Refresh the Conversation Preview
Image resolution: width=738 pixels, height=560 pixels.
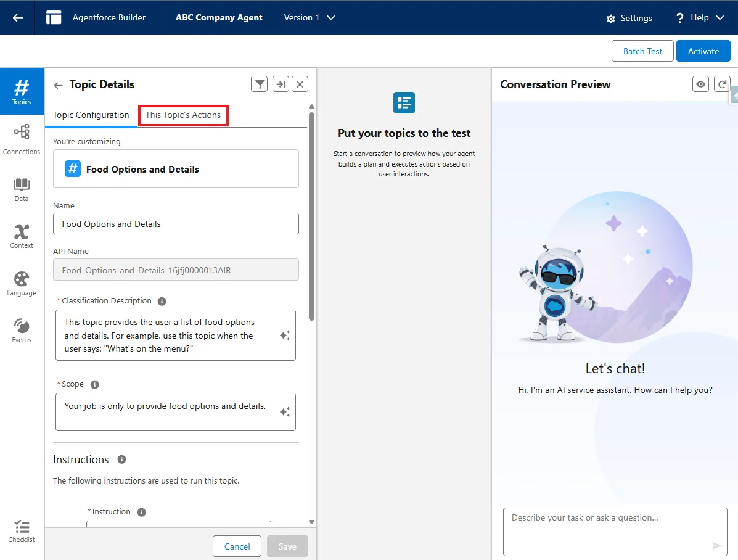point(722,84)
